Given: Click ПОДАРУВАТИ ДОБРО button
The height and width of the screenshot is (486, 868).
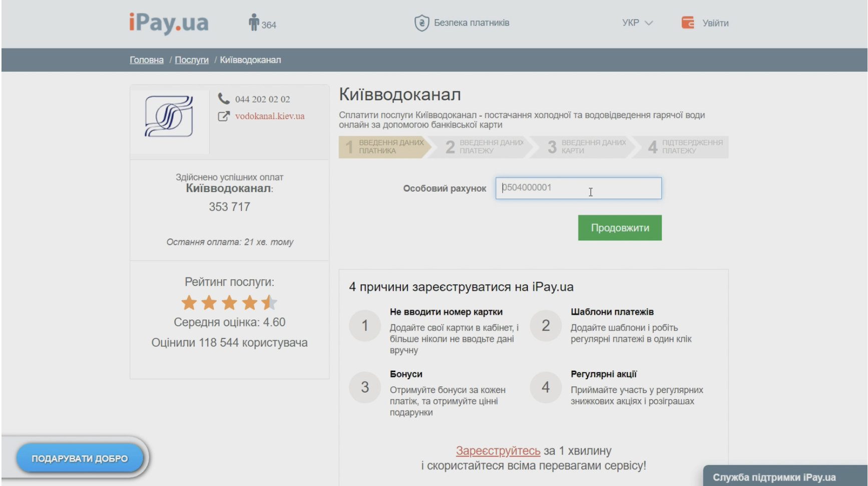Looking at the screenshot, I should click(x=80, y=458).
